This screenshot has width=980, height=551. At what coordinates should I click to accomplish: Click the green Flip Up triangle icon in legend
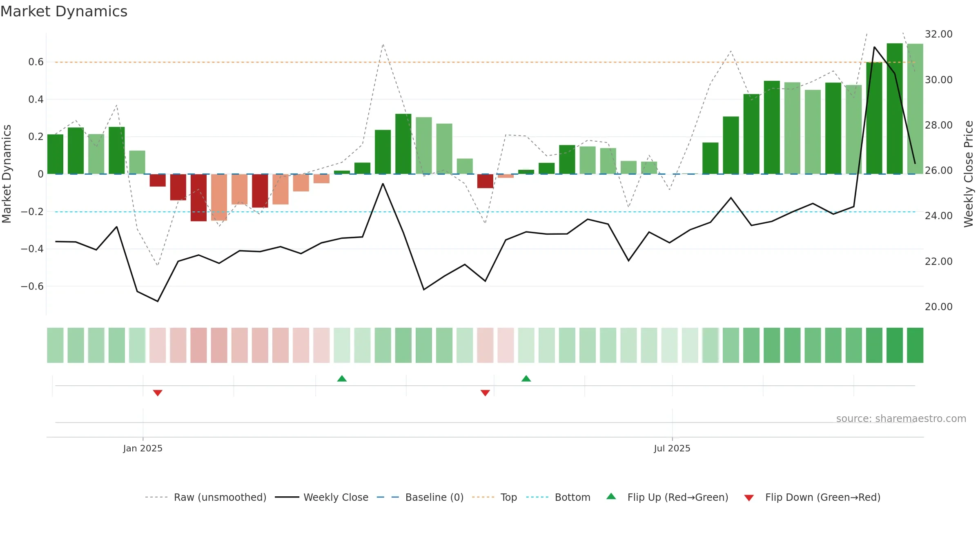pos(611,496)
